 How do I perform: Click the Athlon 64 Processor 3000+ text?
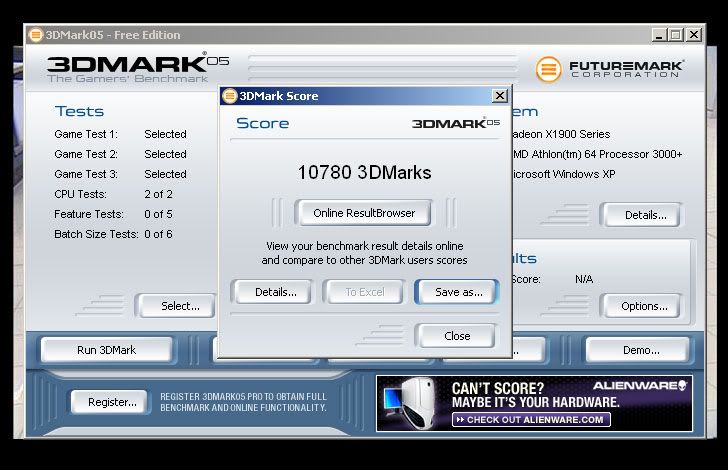tap(598, 154)
